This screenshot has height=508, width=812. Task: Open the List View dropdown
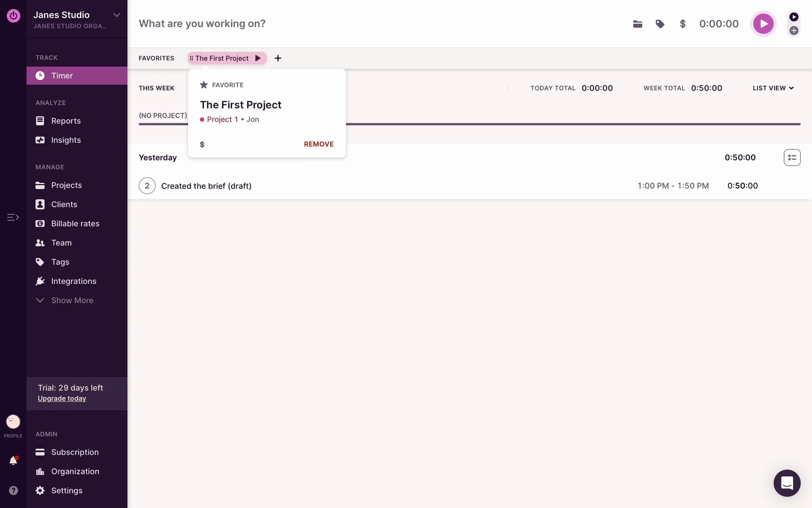tap(773, 88)
